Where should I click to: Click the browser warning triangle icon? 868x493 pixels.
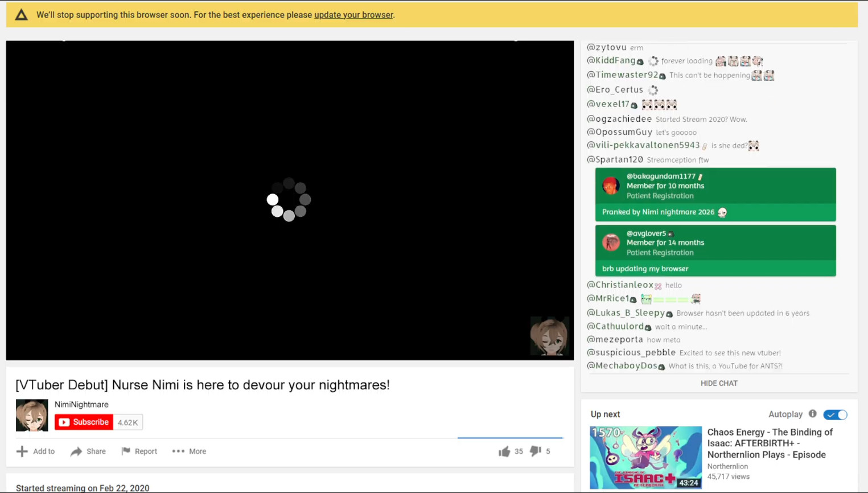point(21,15)
